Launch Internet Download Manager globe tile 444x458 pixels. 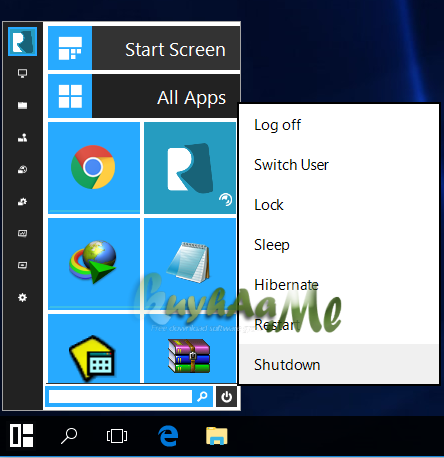point(94,264)
